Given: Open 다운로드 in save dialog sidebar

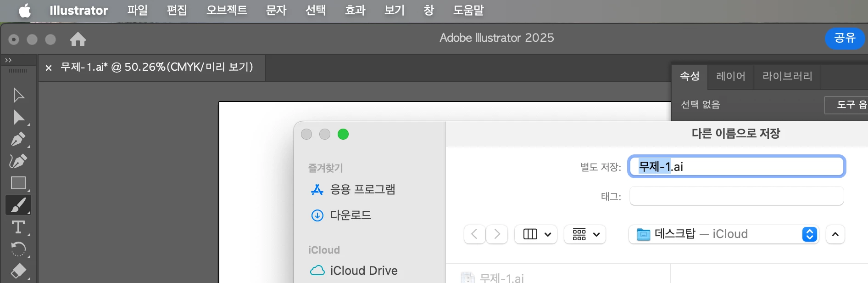Looking at the screenshot, I should [341, 215].
